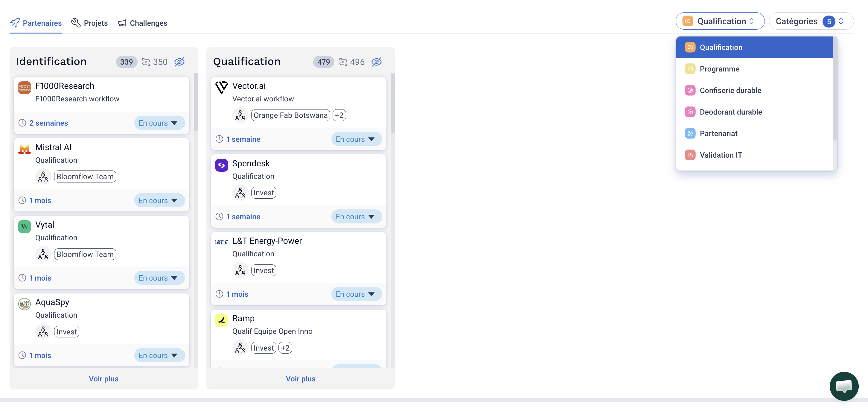Click team icon on Spendesk card
Viewport: 868px width, 411px height.
[x=240, y=193]
